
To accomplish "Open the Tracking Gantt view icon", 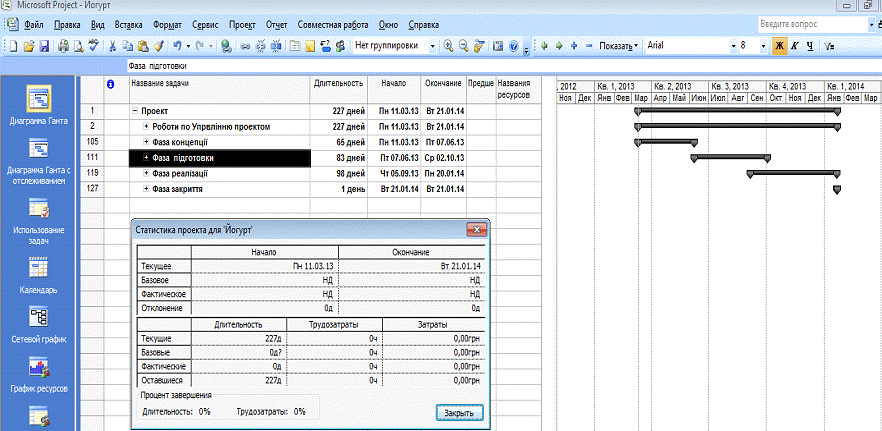I will [x=39, y=150].
